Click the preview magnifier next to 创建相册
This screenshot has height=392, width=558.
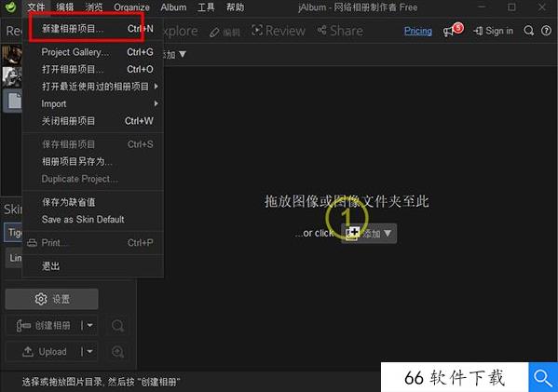[117, 326]
